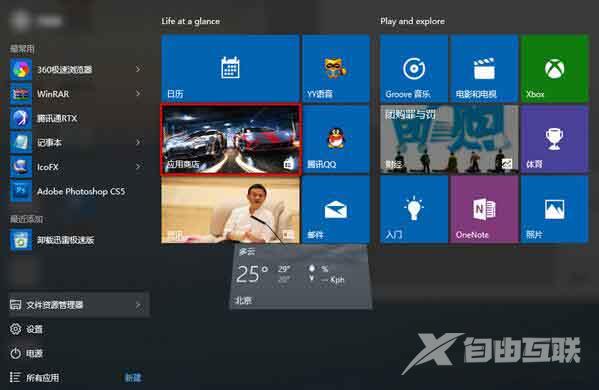Open the Photos tile
Image resolution: width=599 pixels, height=390 pixels.
[555, 209]
